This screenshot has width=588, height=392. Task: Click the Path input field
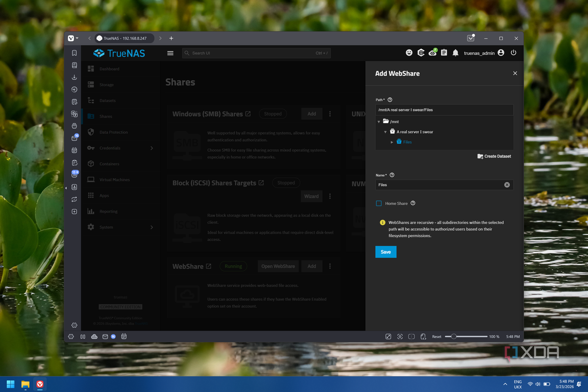click(x=444, y=110)
